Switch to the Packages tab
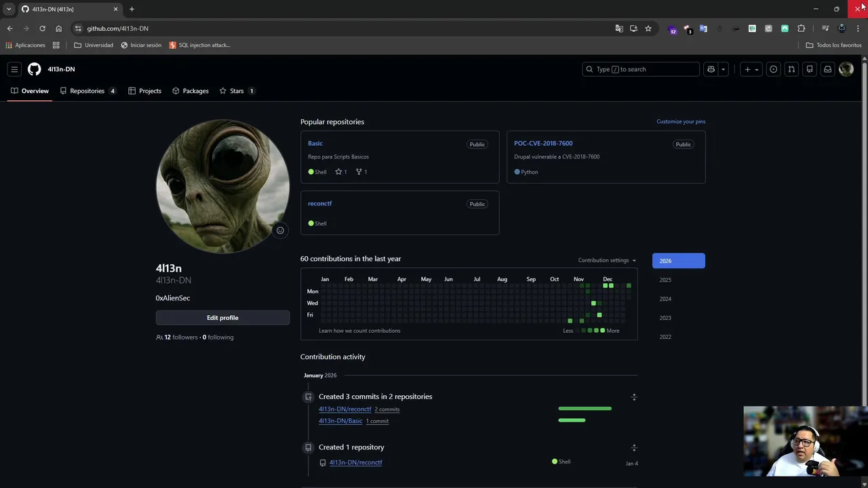This screenshot has height=488, width=868. pyautogui.click(x=191, y=91)
